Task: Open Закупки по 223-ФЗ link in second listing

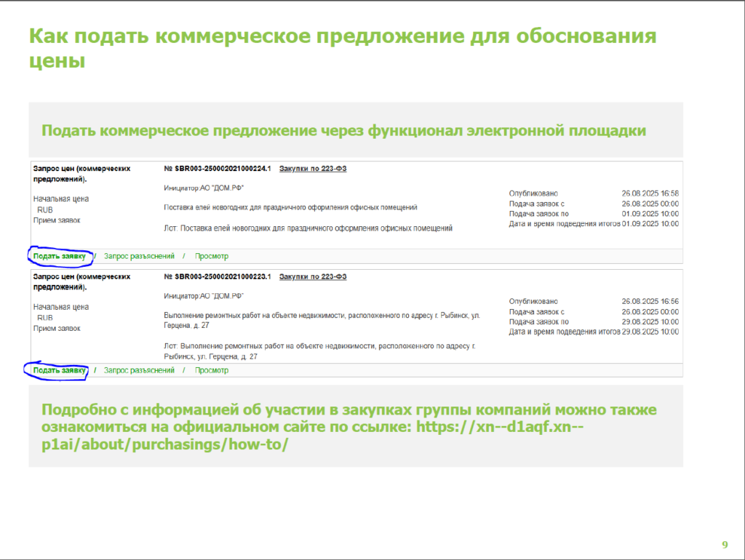Action: (313, 277)
